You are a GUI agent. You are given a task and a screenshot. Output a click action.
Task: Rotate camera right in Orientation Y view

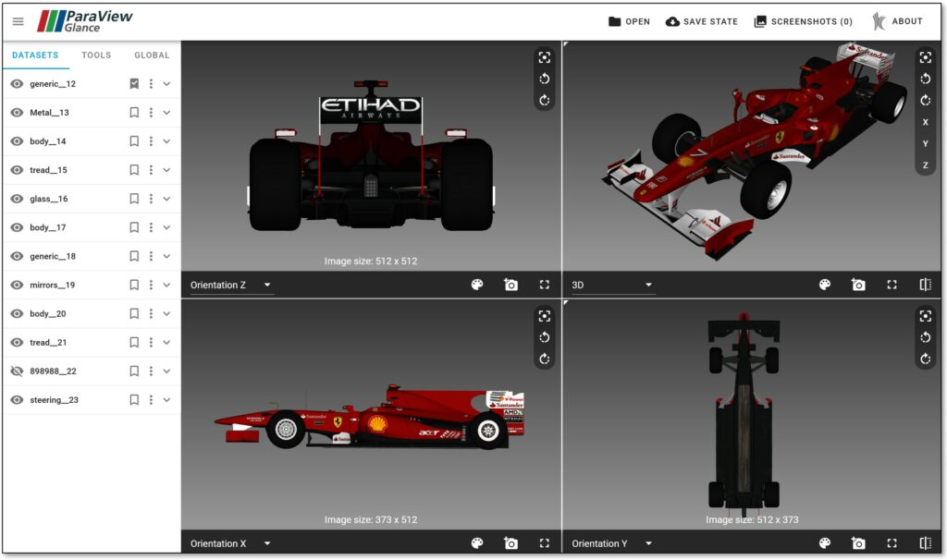click(x=925, y=359)
